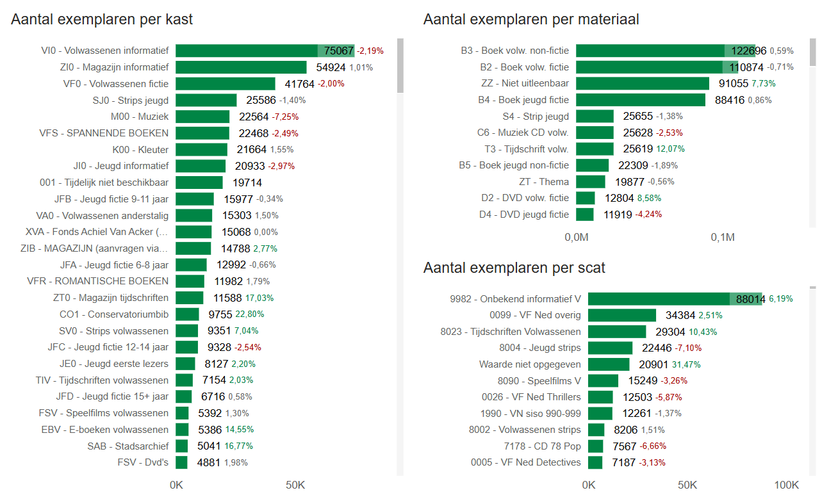838x504 pixels.
Task: Select the 7178 - CD 78 Pop bar
Action: (x=596, y=446)
